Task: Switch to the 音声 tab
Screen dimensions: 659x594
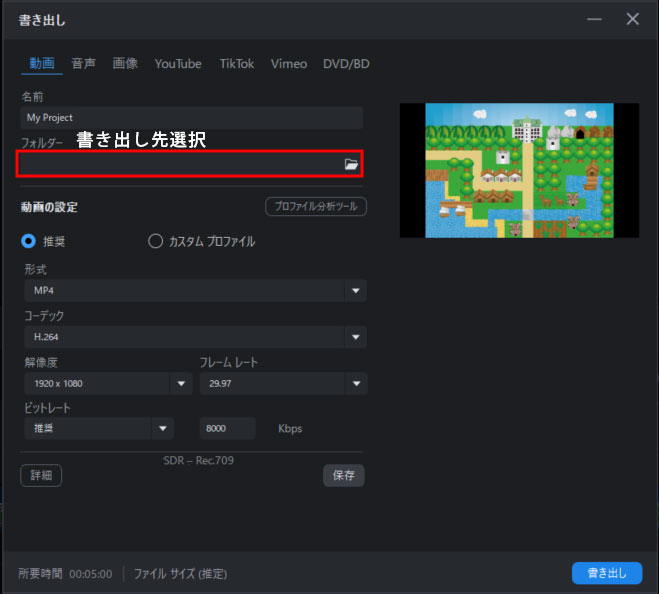Action: [83, 63]
